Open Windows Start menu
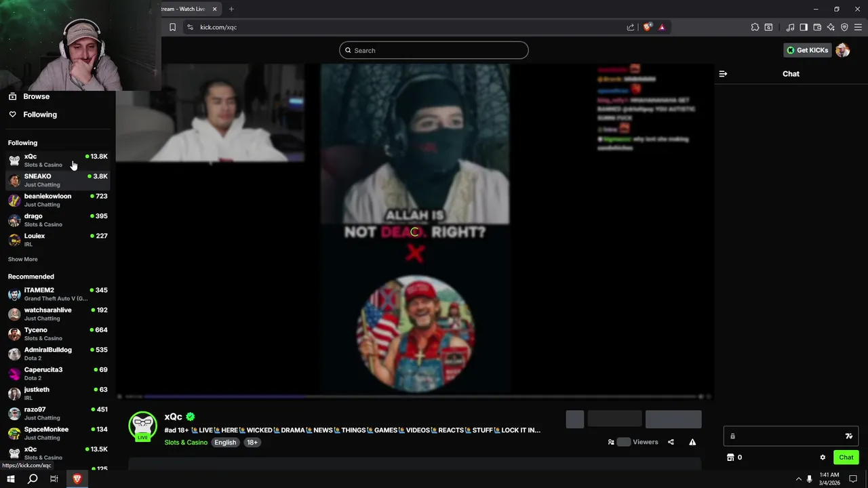Viewport: 868px width, 488px height. [11, 479]
